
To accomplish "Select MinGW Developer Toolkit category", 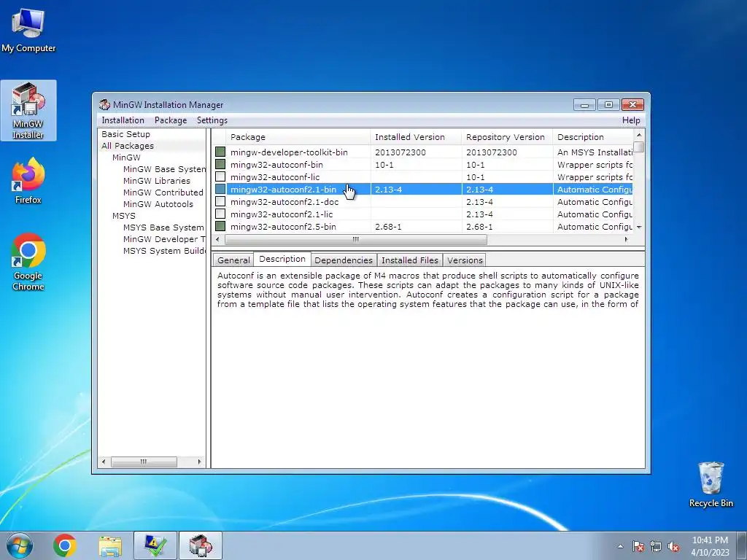I will point(164,239).
